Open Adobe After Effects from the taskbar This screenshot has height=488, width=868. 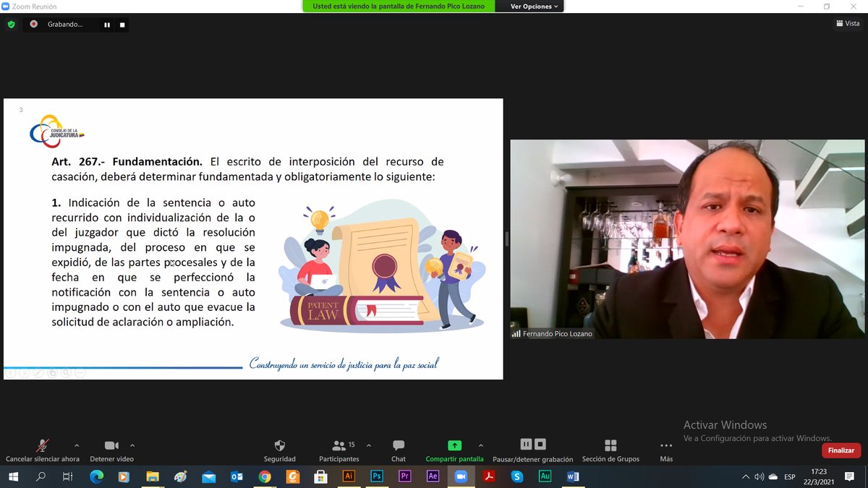pyautogui.click(x=433, y=476)
